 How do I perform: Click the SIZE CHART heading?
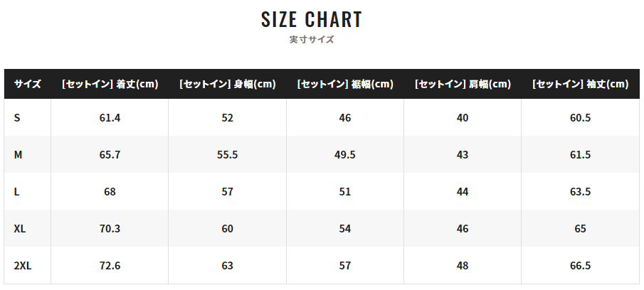311,19
